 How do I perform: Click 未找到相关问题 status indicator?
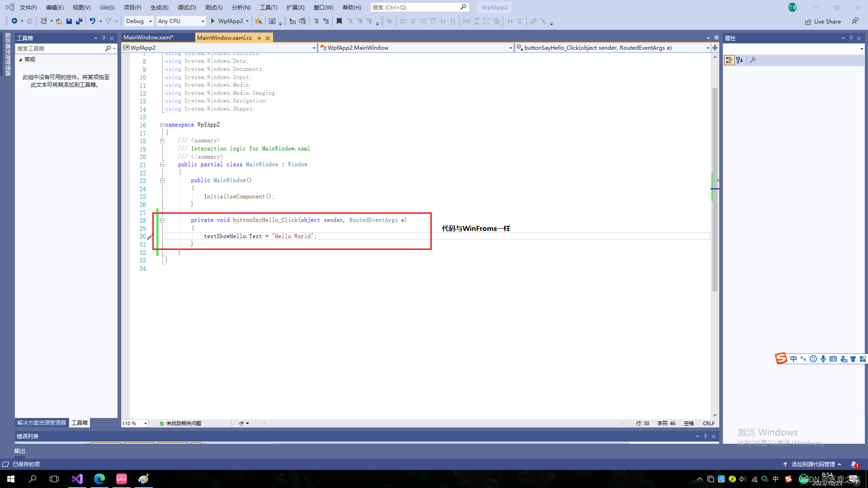tap(180, 423)
